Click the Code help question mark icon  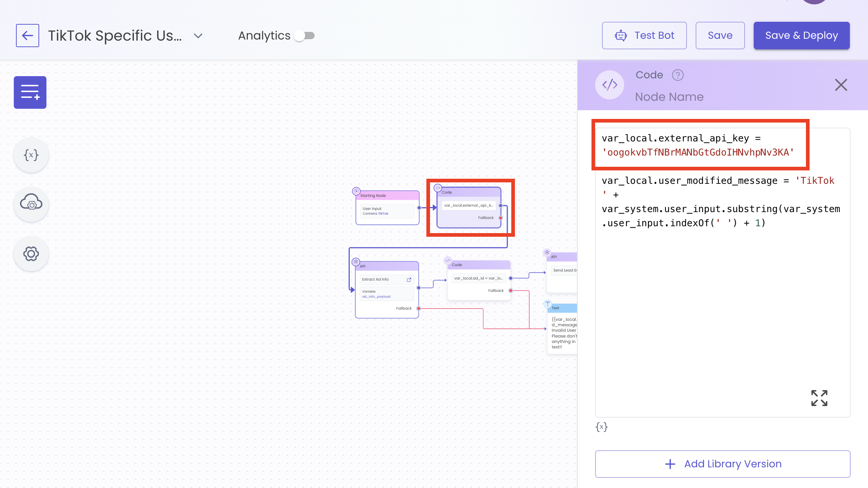(x=677, y=75)
